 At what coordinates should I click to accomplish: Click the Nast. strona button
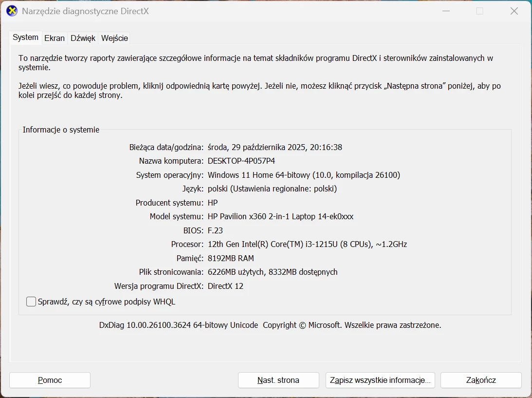point(278,380)
